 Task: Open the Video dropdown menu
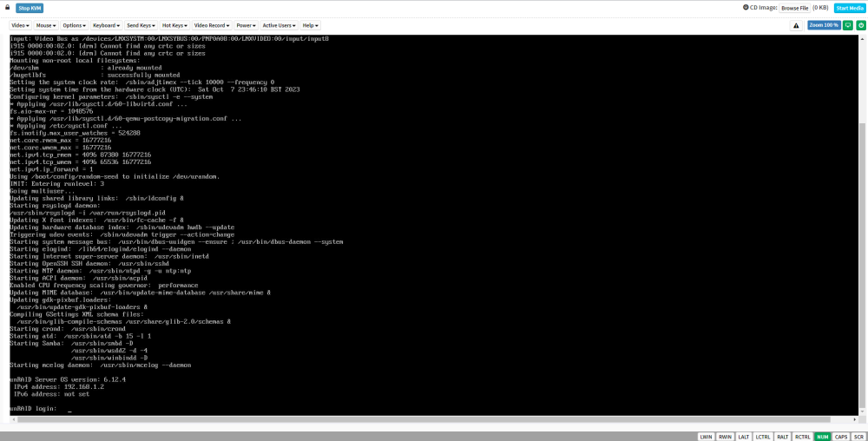pyautogui.click(x=21, y=25)
